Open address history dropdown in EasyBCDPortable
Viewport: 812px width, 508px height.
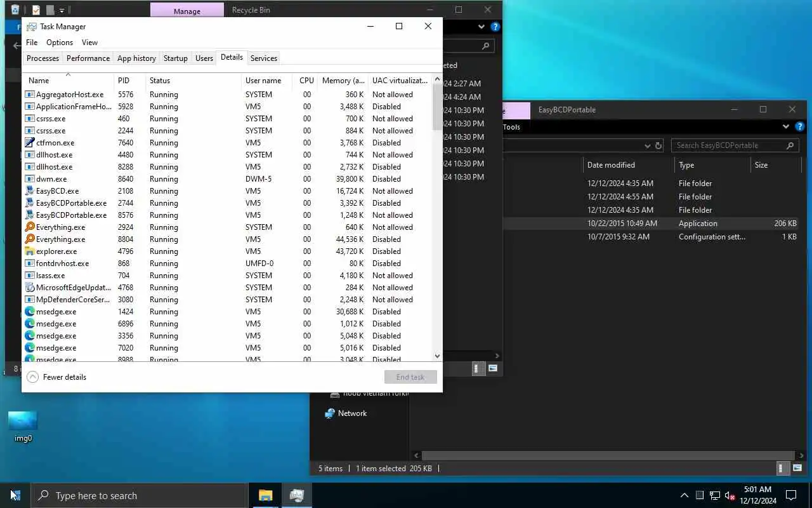click(647, 145)
